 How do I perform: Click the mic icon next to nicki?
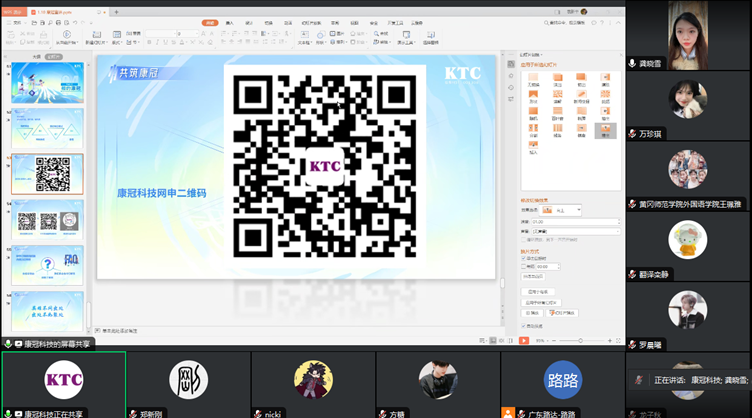coord(258,413)
